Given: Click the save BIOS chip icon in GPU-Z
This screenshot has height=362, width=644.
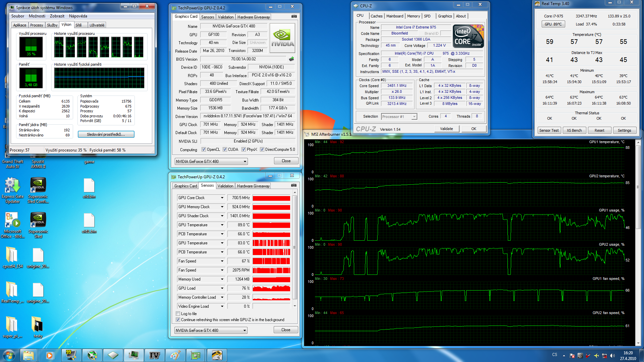Looking at the screenshot, I should pos(291,59).
